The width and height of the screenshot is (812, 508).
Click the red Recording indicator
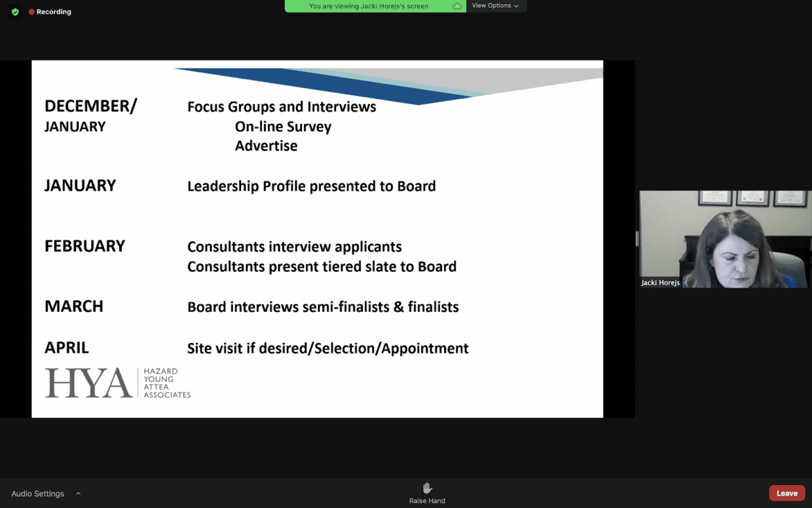pos(50,12)
